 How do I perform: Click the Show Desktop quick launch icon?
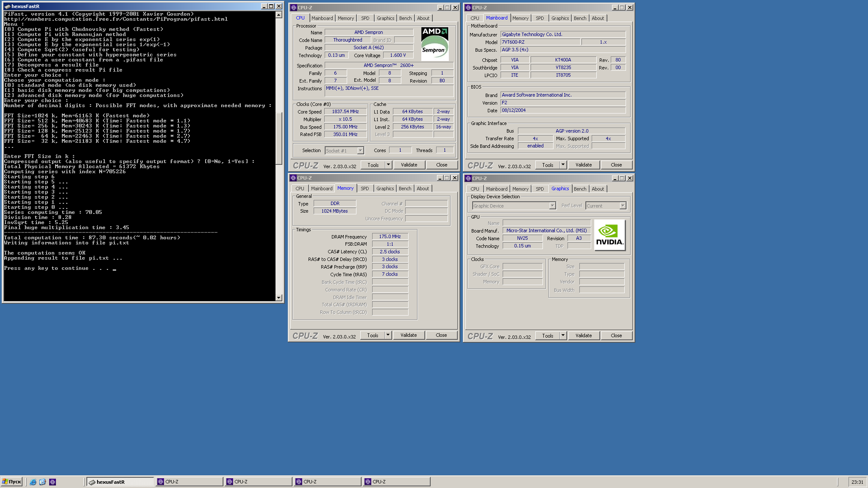pyautogui.click(x=42, y=482)
